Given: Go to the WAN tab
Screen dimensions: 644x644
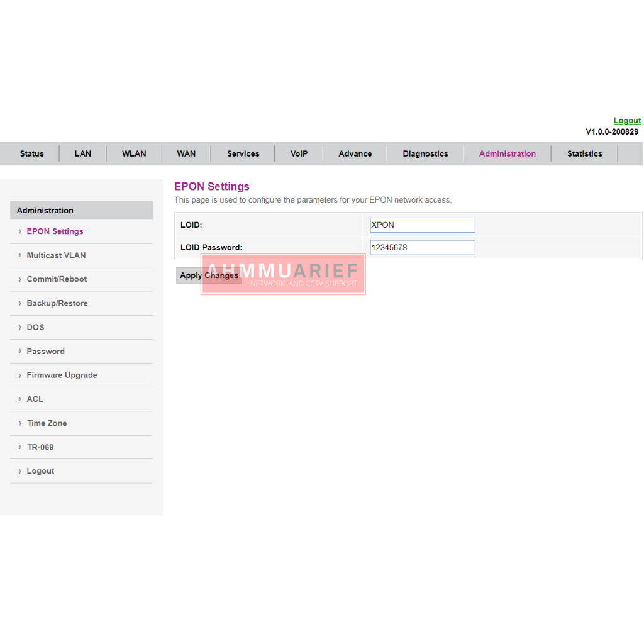Looking at the screenshot, I should click(186, 153).
